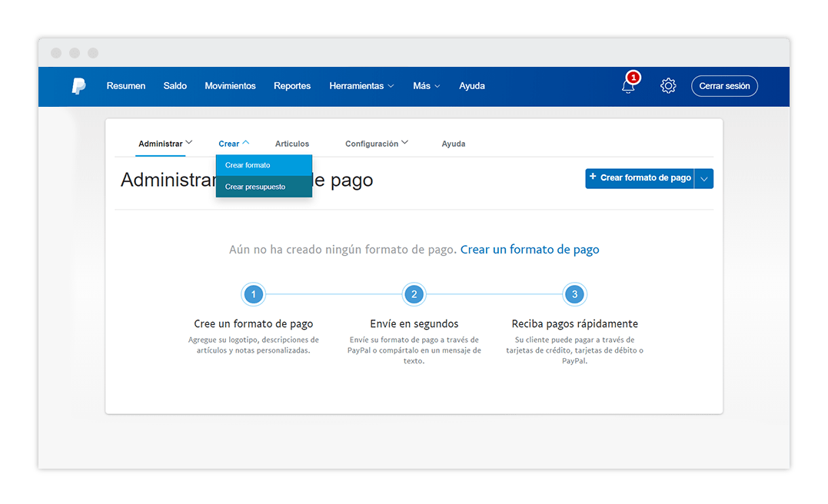Collapse the Crear dropdown tab
This screenshot has height=504, width=828.
coord(234,144)
